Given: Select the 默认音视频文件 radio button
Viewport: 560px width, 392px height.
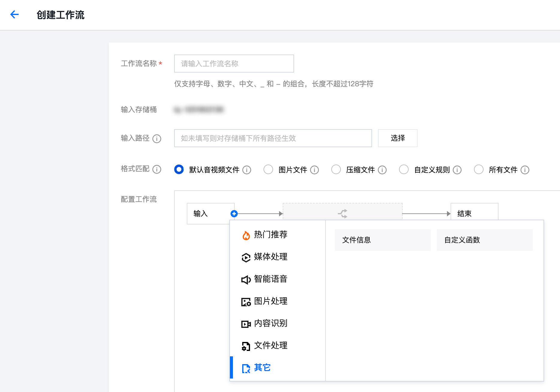Looking at the screenshot, I should (x=179, y=169).
